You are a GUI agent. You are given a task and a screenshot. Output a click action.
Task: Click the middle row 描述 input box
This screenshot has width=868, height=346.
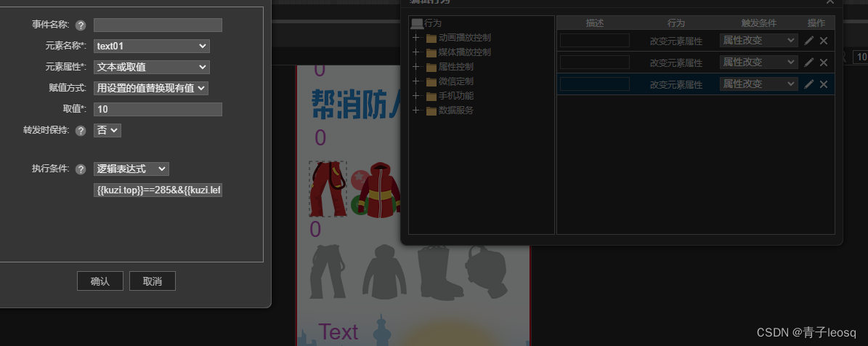pos(595,62)
